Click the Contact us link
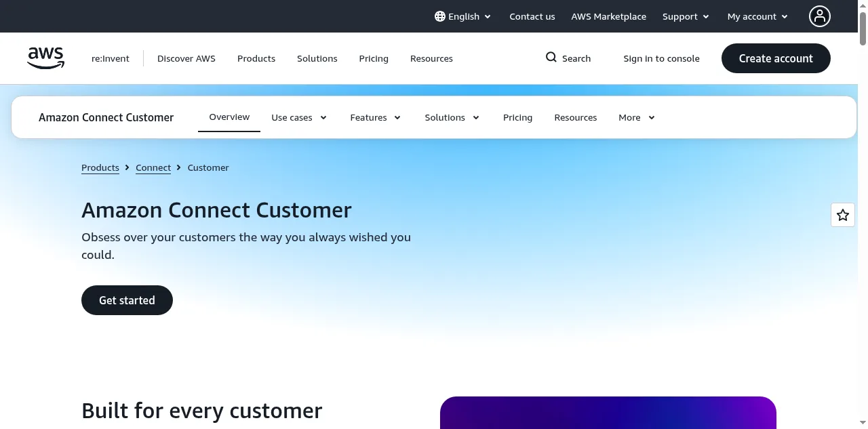The width and height of the screenshot is (868, 429). [x=532, y=16]
